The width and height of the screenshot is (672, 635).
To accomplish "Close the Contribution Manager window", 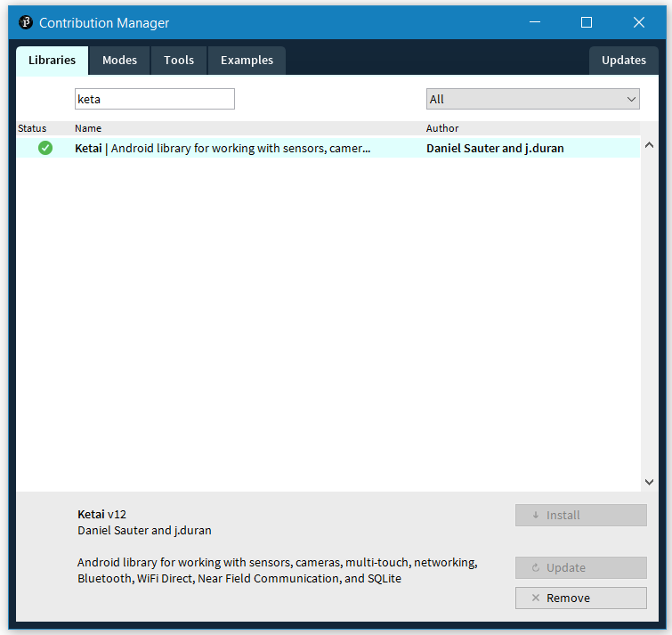I will (x=639, y=22).
